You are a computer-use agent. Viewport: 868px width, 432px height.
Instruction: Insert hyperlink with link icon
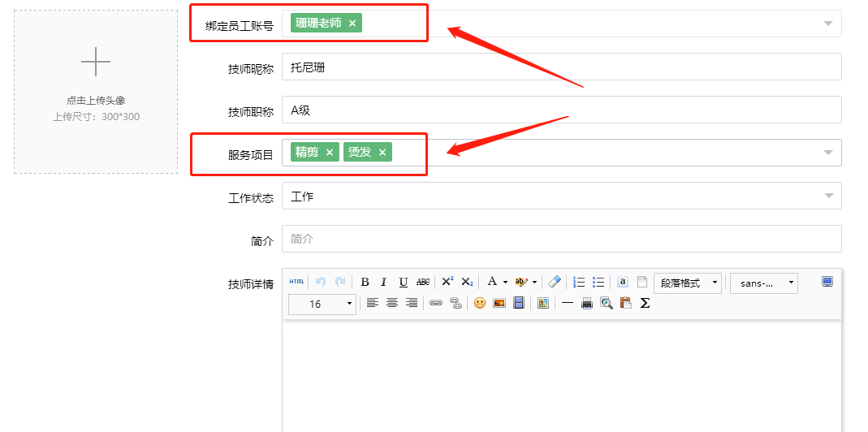436,303
